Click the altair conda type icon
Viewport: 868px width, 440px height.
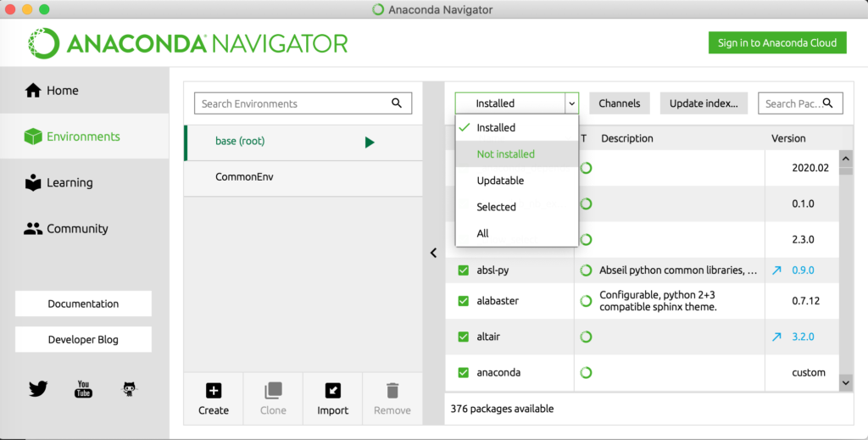[x=586, y=337]
